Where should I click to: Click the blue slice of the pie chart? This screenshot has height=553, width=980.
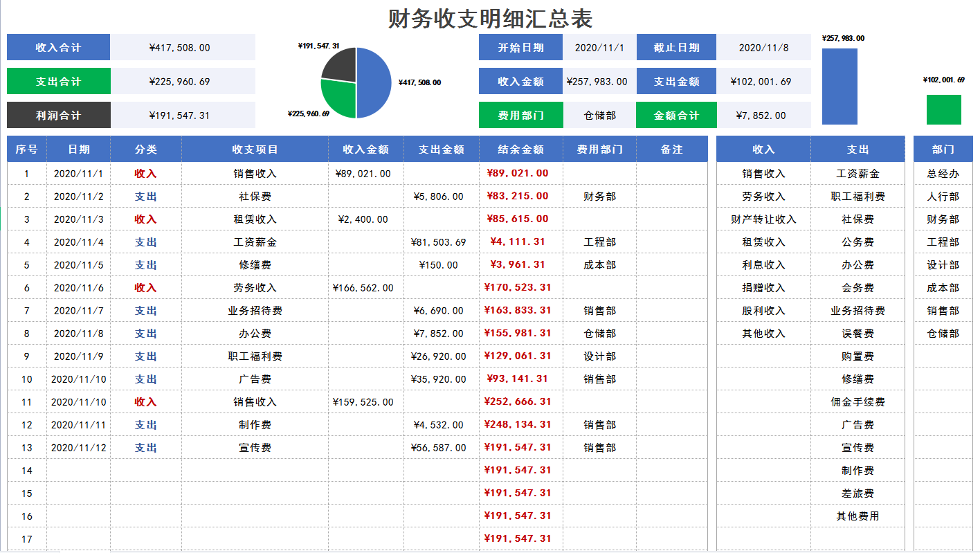(375, 83)
